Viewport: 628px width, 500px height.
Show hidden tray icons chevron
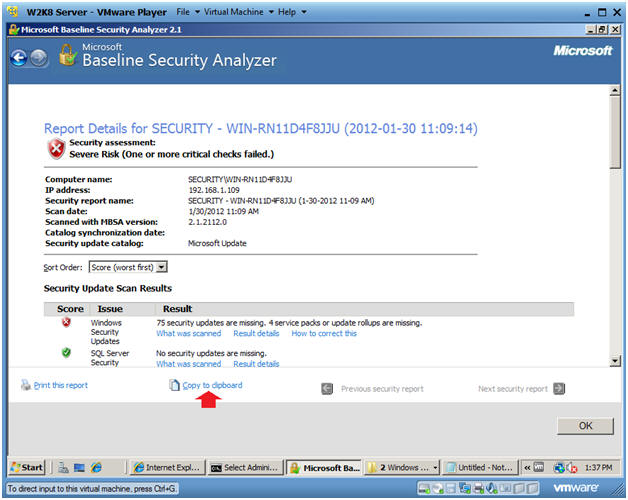point(527,468)
